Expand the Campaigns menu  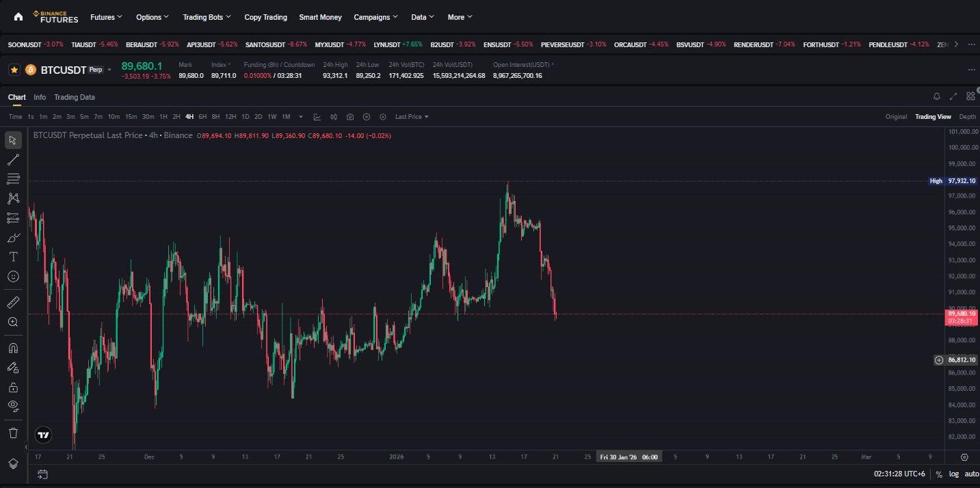376,17
